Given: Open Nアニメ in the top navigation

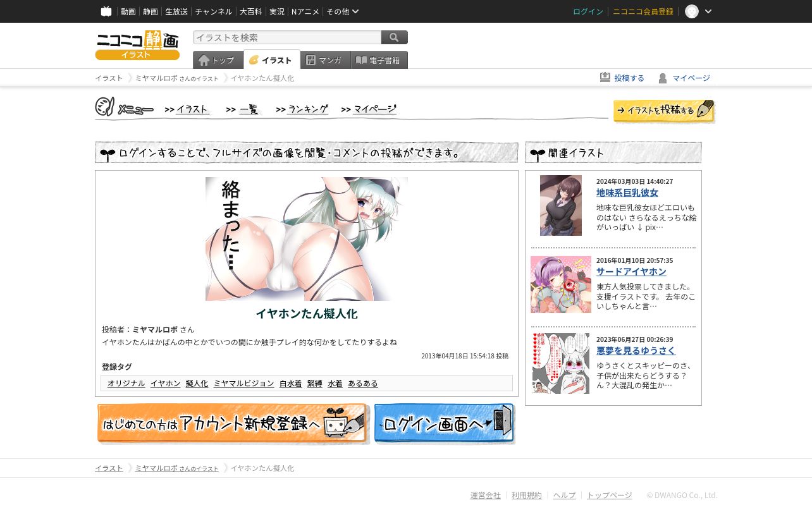Looking at the screenshot, I should (x=305, y=11).
